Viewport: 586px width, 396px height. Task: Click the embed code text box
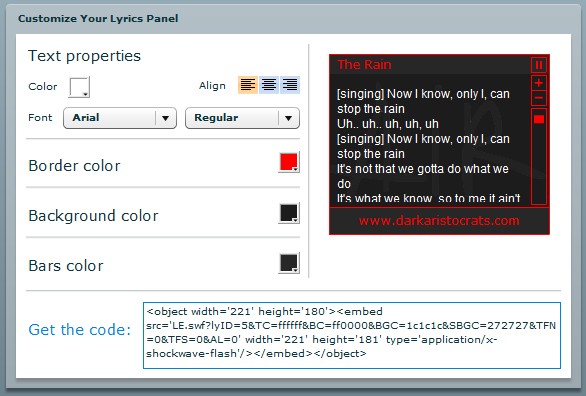tap(352, 335)
